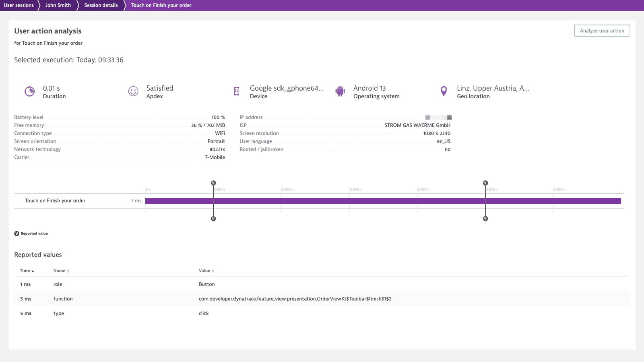Select the 'type' reported value row
The width and height of the screenshot is (644, 362).
click(322, 313)
